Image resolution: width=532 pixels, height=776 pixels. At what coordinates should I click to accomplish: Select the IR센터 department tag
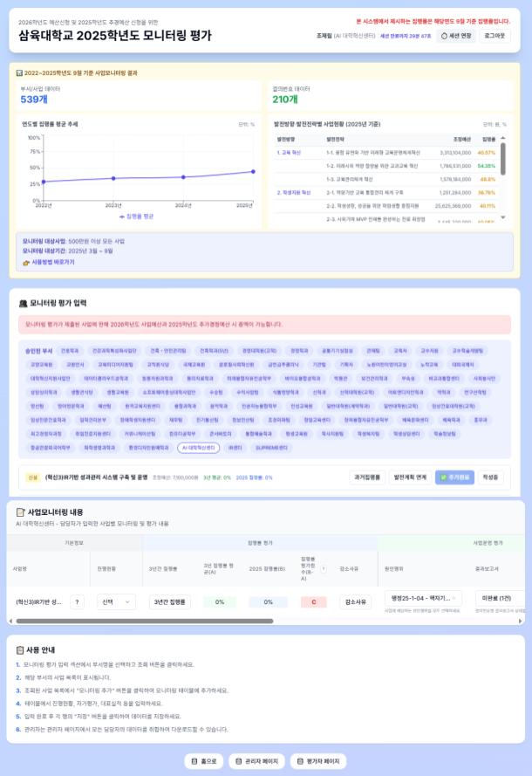pyautogui.click(x=235, y=448)
